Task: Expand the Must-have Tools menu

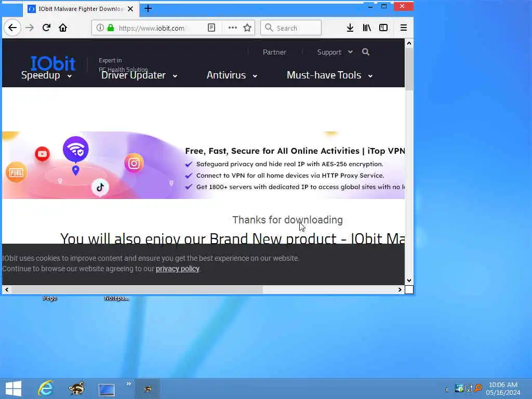Action: coord(330,75)
